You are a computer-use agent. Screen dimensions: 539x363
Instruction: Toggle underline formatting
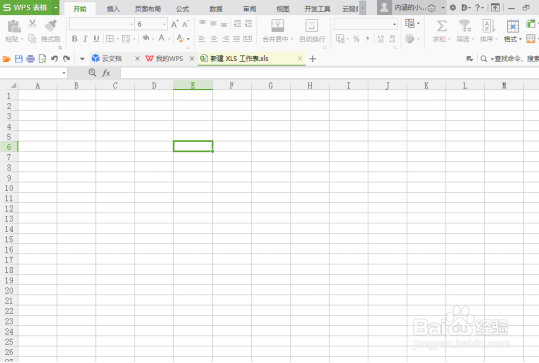[x=97, y=38]
